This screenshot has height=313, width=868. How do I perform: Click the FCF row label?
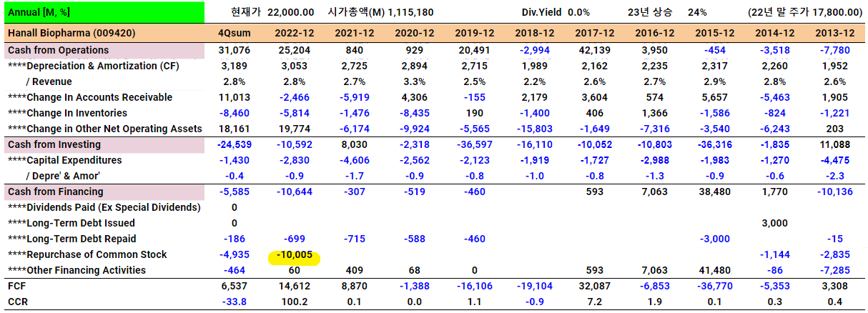coord(16,286)
